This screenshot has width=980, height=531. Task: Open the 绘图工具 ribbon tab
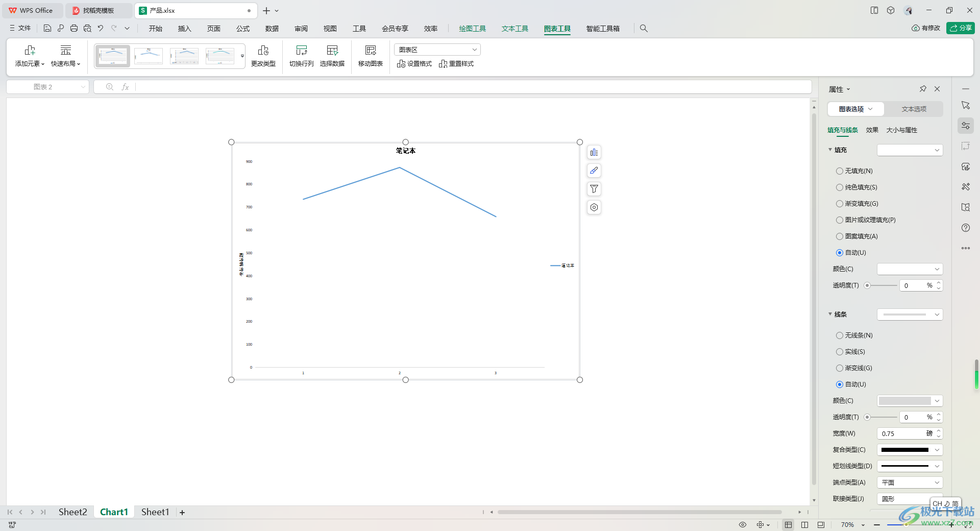pyautogui.click(x=473, y=29)
